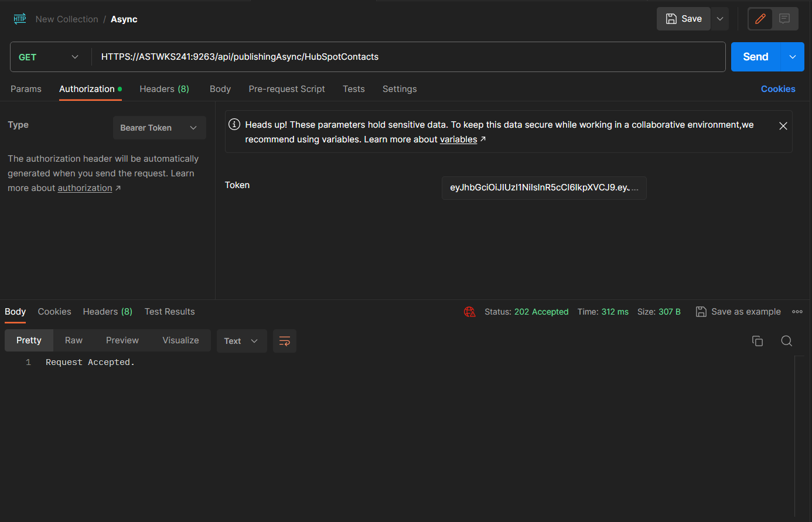Dismiss the Heads up warning banner
812x522 pixels.
click(x=783, y=126)
